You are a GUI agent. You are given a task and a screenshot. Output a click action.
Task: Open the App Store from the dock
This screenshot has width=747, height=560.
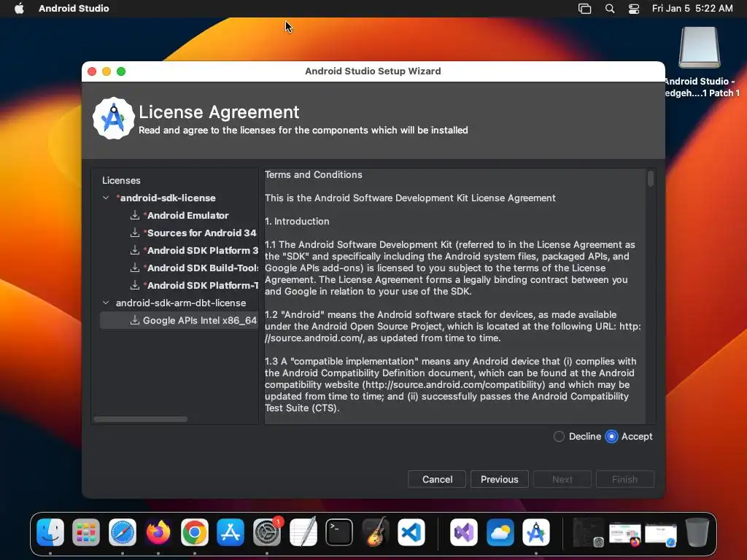[231, 532]
